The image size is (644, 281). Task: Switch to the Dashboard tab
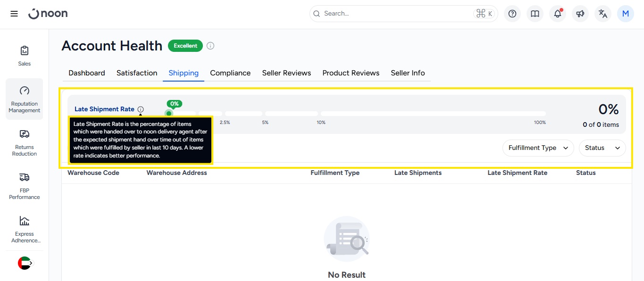(x=87, y=73)
